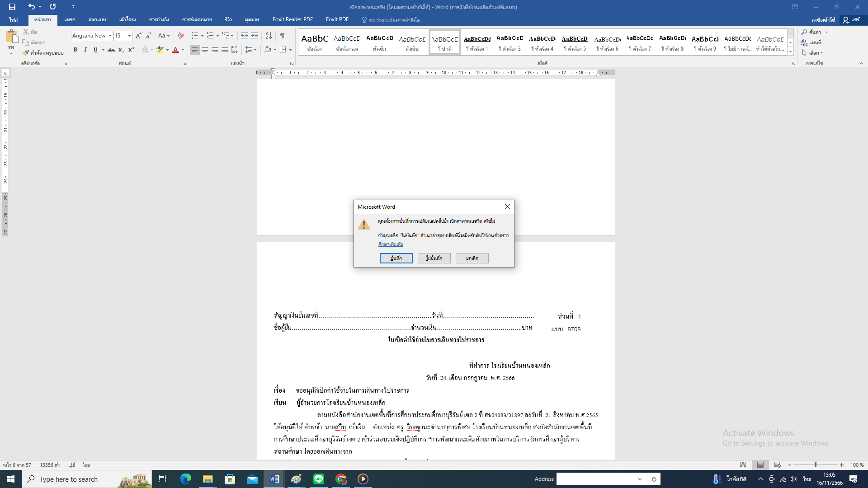Click the Paste clipboard icon
Viewport: 868px width, 488px height.
click(11, 37)
